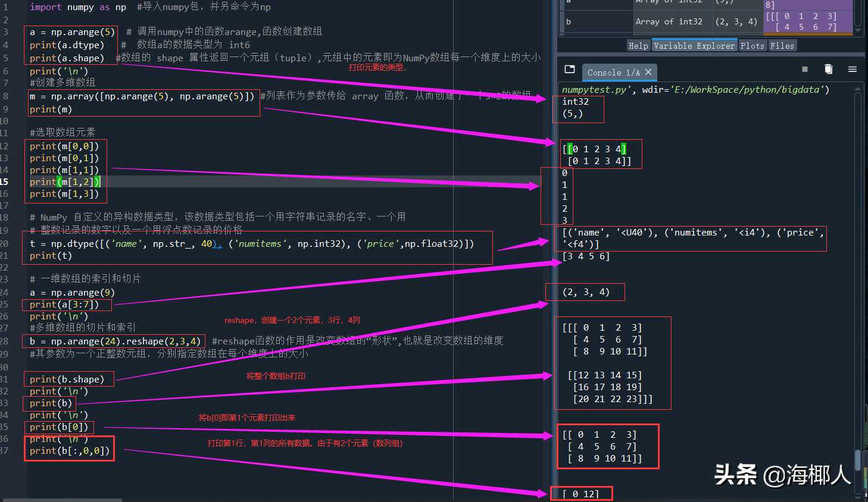The width and height of the screenshot is (868, 502).
Task: Click the 'print(b)' code line
Action: 51,403
